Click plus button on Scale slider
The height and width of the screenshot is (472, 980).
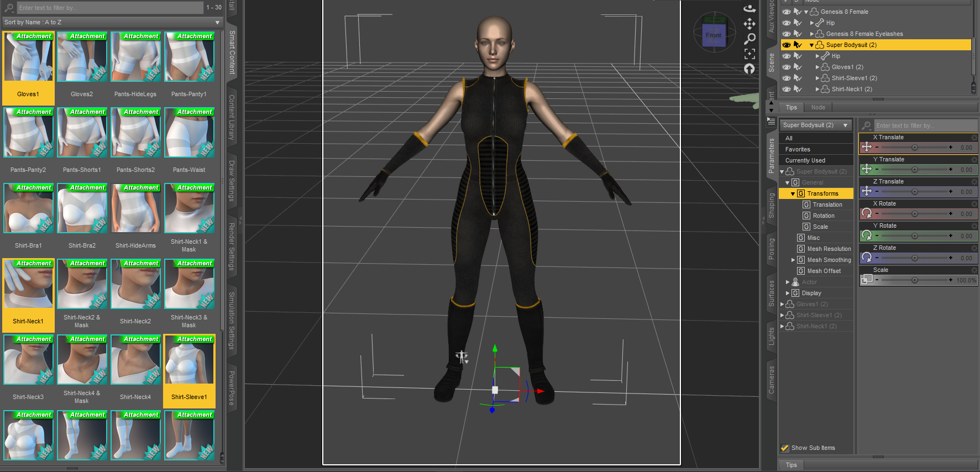click(951, 280)
